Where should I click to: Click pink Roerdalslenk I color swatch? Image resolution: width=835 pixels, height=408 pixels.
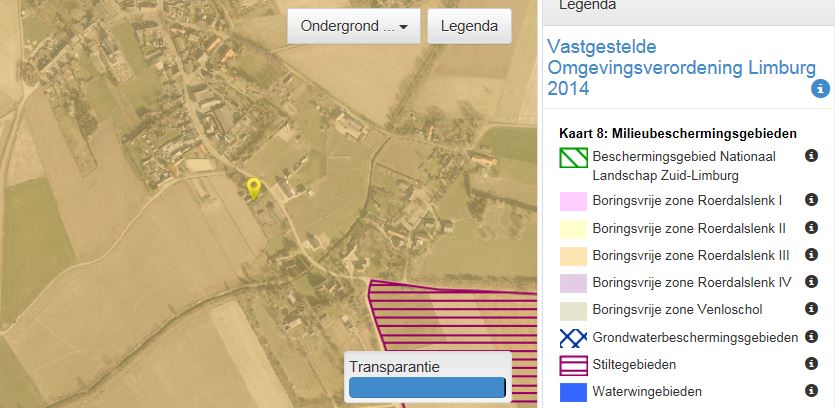[x=574, y=201]
